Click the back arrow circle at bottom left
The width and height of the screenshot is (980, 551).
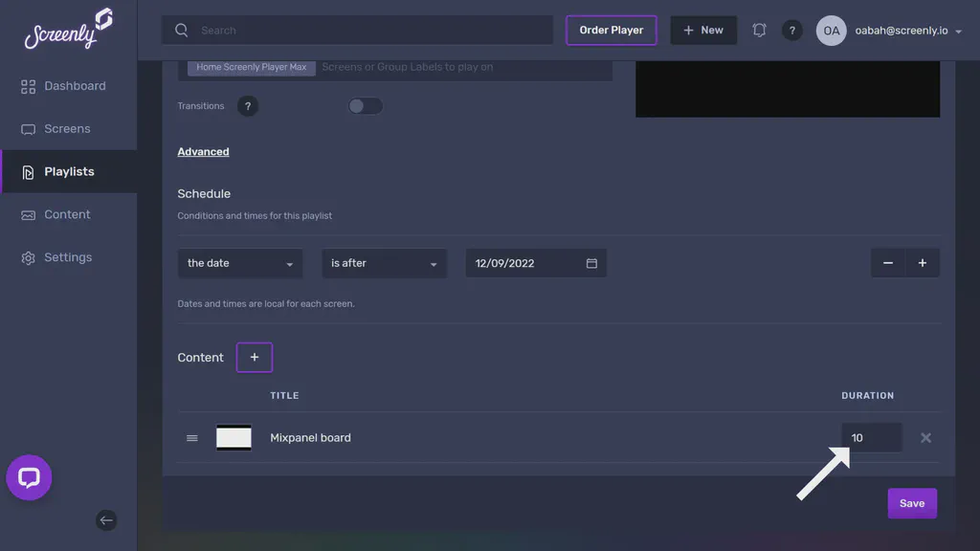(106, 520)
